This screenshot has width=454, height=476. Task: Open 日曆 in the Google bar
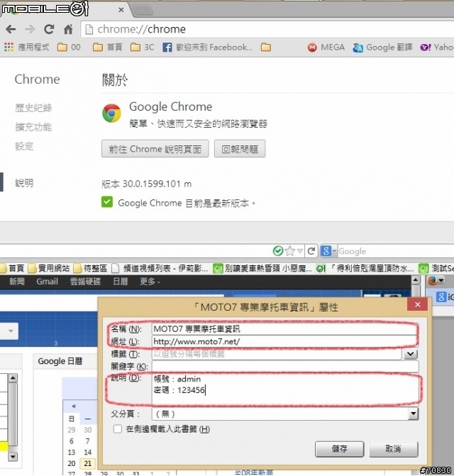[x=121, y=282]
